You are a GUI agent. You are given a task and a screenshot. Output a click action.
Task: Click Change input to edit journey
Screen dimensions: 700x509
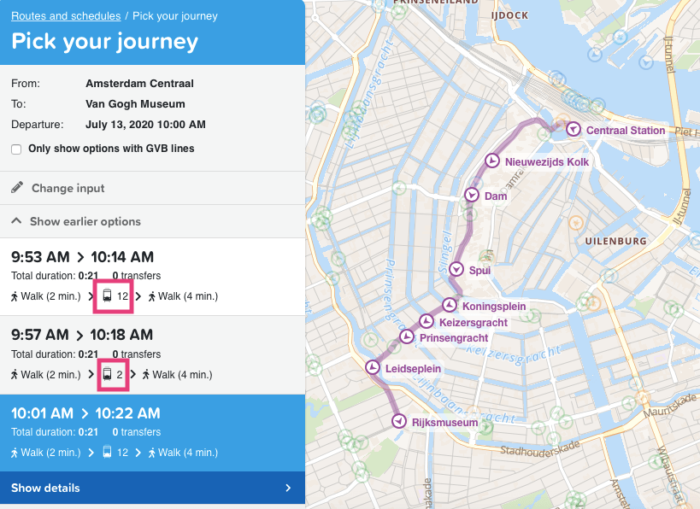68,188
